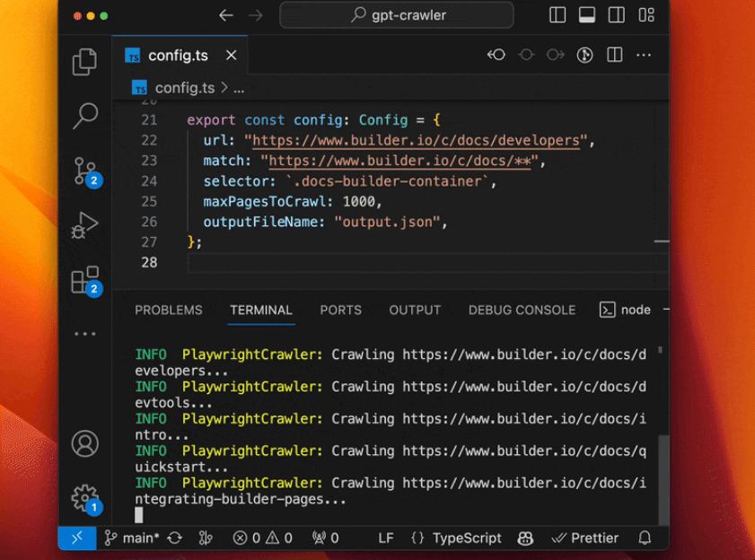755x560 pixels.
Task: Open the builder.io developers url link
Action: click(416, 141)
